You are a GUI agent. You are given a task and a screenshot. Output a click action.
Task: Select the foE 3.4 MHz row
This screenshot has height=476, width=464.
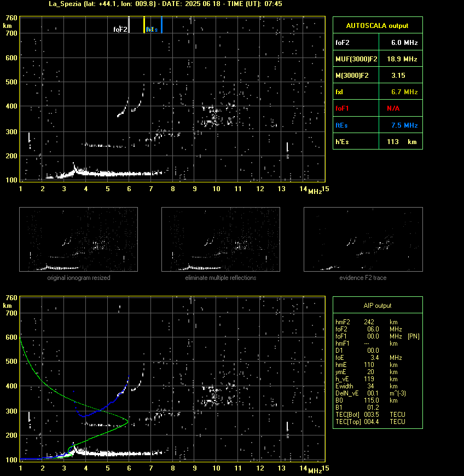[x=369, y=358]
